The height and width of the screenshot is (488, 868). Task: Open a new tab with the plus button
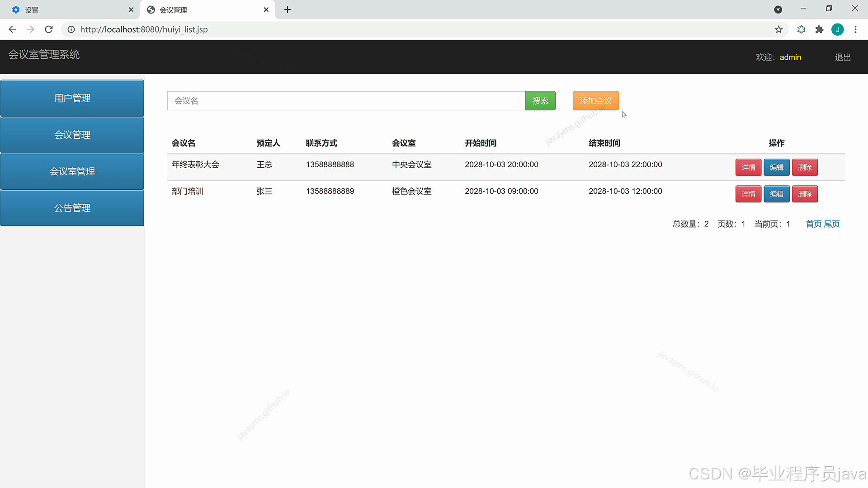point(288,9)
